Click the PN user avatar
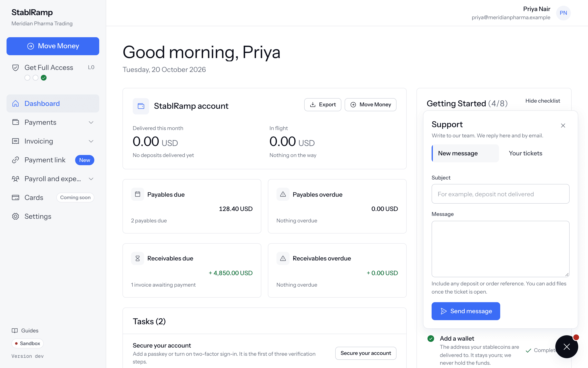 pos(563,13)
